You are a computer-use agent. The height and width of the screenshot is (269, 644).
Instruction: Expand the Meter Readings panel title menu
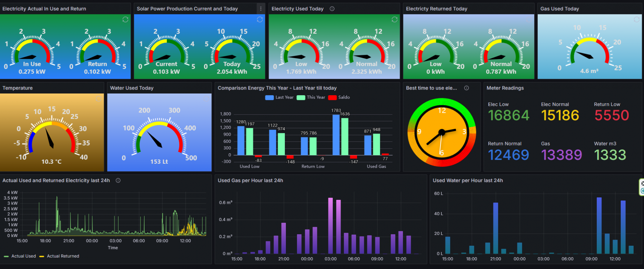tap(505, 88)
